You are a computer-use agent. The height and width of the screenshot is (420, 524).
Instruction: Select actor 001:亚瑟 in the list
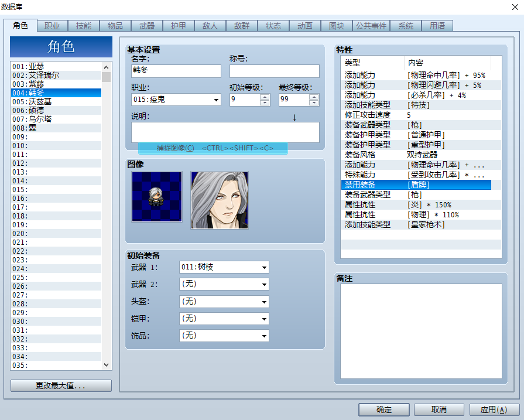56,66
